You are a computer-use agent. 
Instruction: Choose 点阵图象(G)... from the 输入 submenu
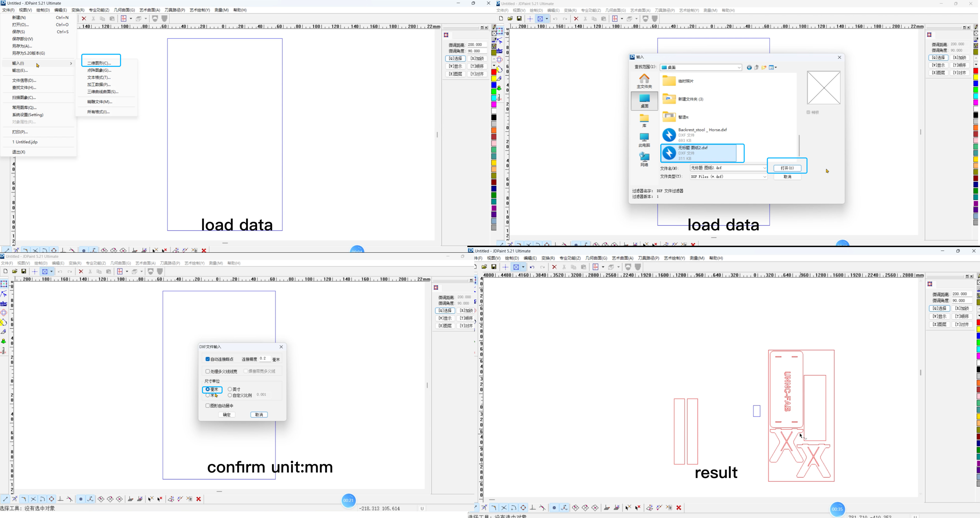[99, 70]
